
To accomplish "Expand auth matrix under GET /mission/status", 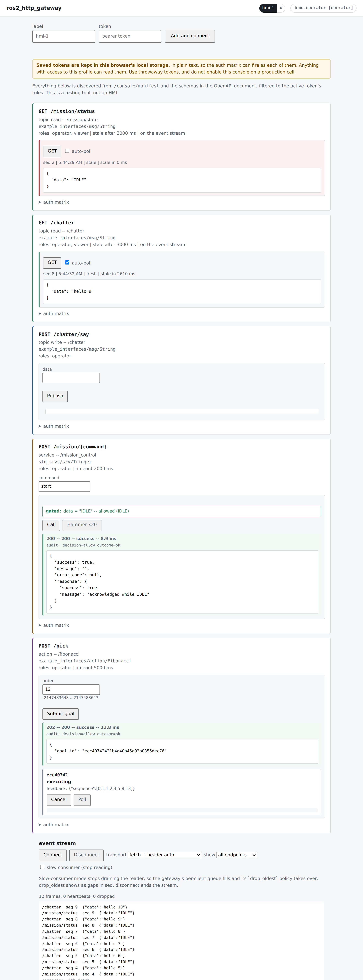I will tap(54, 202).
